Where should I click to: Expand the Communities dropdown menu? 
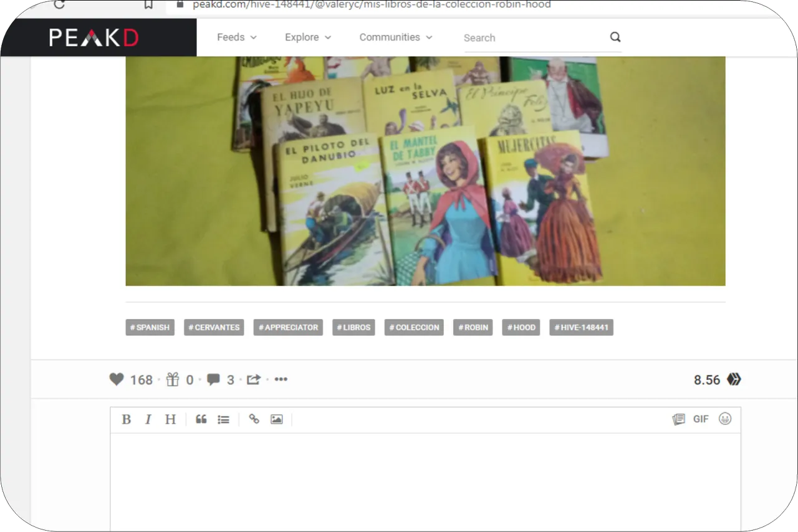click(396, 37)
